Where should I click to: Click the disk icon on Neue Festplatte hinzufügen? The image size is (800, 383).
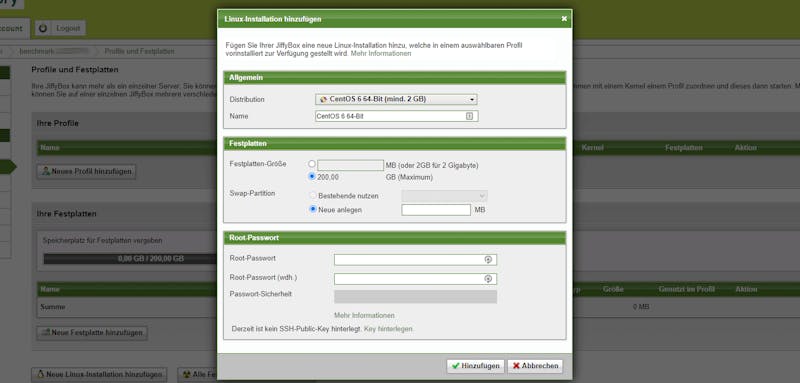[x=46, y=333]
